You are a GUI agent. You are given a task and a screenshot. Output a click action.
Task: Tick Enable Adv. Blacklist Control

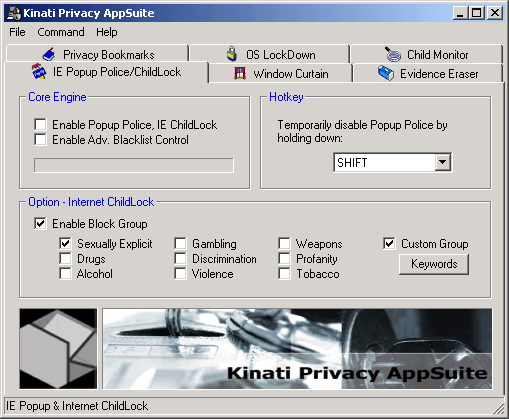tap(40, 140)
